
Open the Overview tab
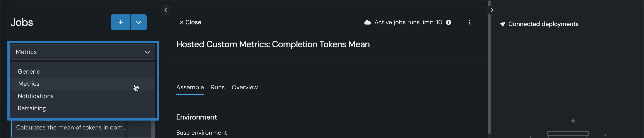click(x=245, y=87)
